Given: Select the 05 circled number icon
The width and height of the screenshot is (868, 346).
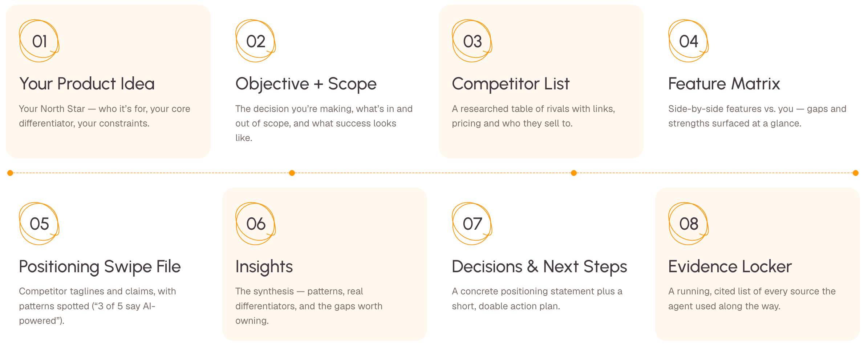Looking at the screenshot, I should (x=39, y=224).
